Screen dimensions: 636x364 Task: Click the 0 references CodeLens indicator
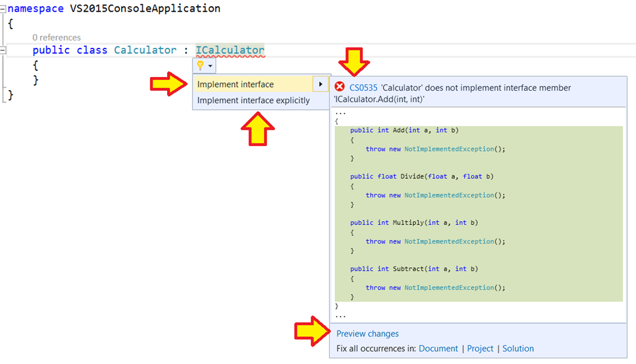57,38
